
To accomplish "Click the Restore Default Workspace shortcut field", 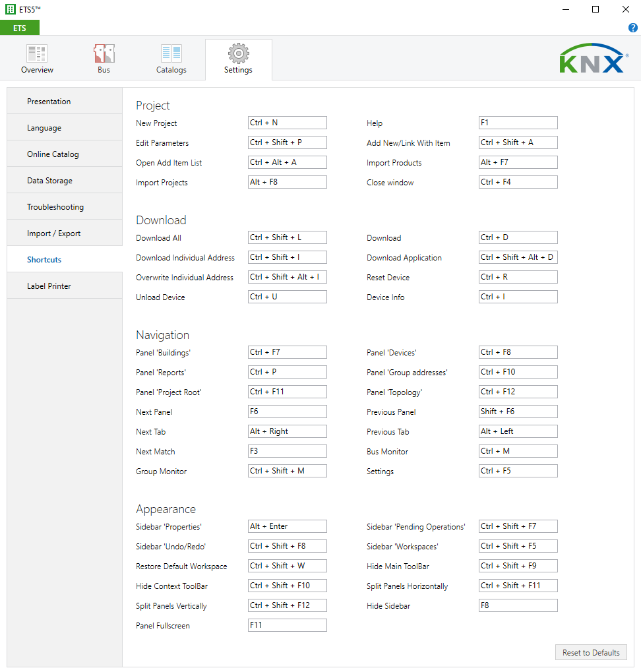I will tap(287, 566).
